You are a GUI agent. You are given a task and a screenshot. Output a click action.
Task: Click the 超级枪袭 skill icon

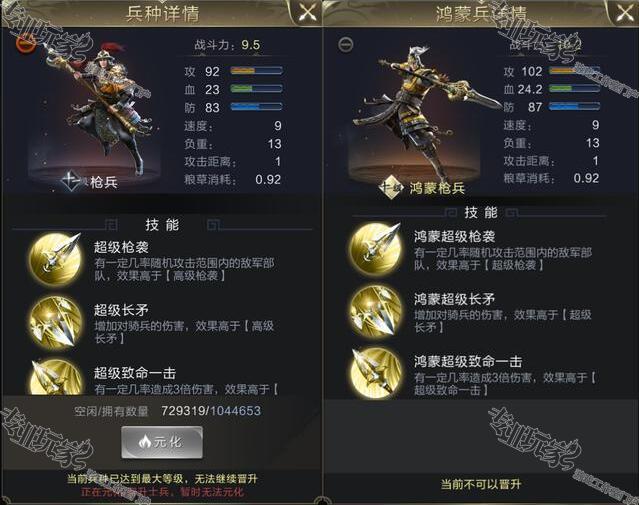click(55, 259)
